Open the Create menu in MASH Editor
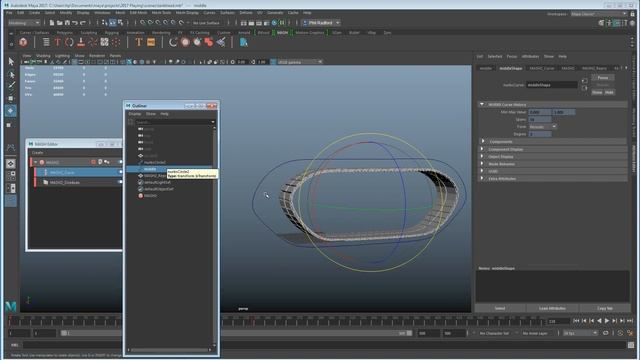 tap(38, 153)
